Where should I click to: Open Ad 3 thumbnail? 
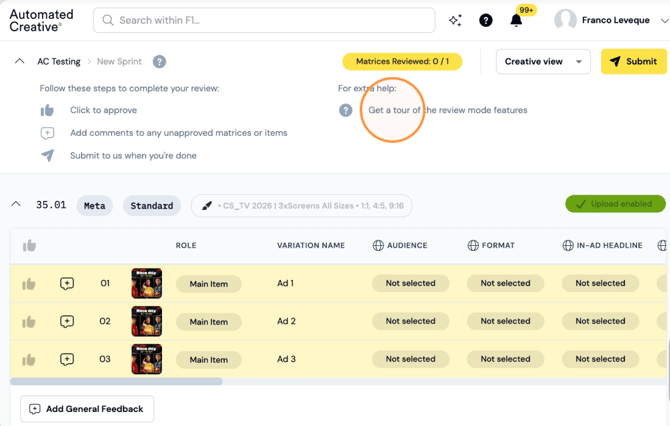tap(147, 359)
